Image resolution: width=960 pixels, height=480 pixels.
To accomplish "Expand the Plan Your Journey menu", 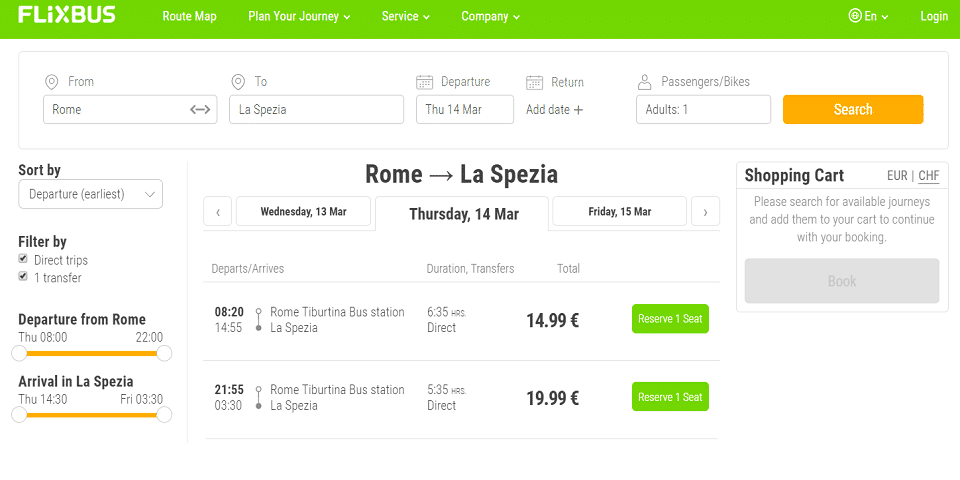I will pyautogui.click(x=299, y=17).
